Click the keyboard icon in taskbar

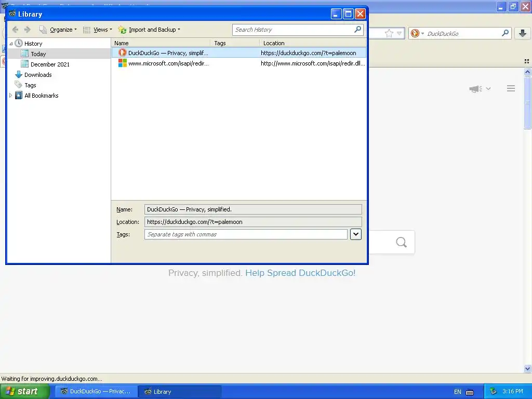point(470,392)
